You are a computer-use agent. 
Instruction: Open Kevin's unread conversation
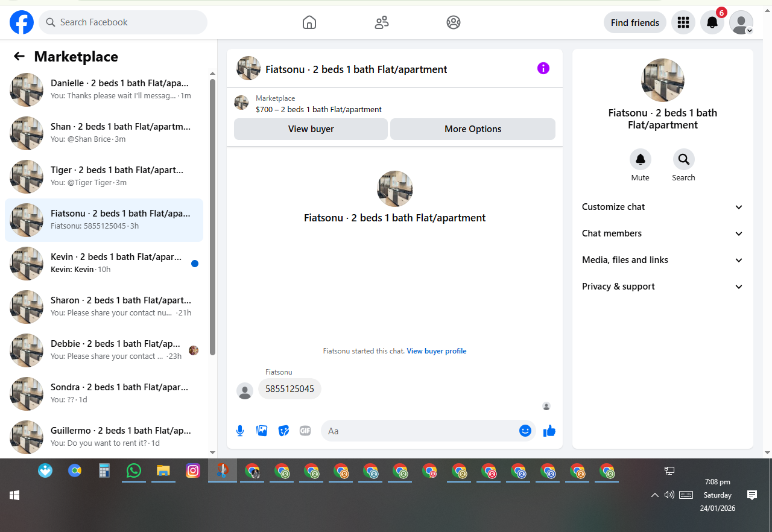(x=104, y=264)
